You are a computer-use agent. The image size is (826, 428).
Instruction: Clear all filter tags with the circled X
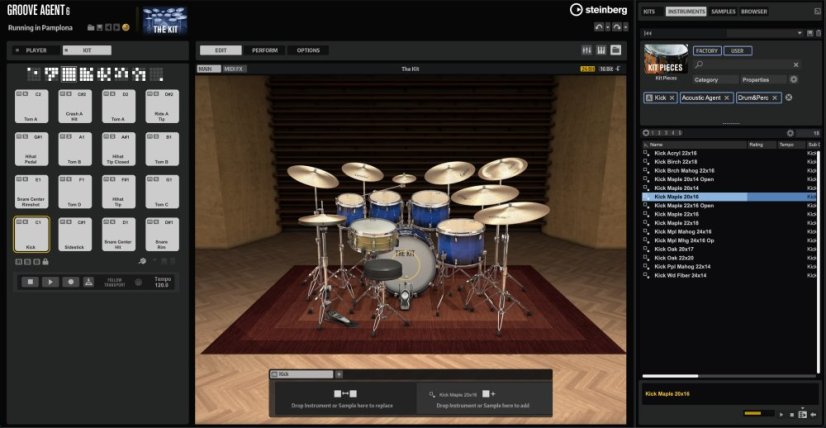click(x=789, y=98)
